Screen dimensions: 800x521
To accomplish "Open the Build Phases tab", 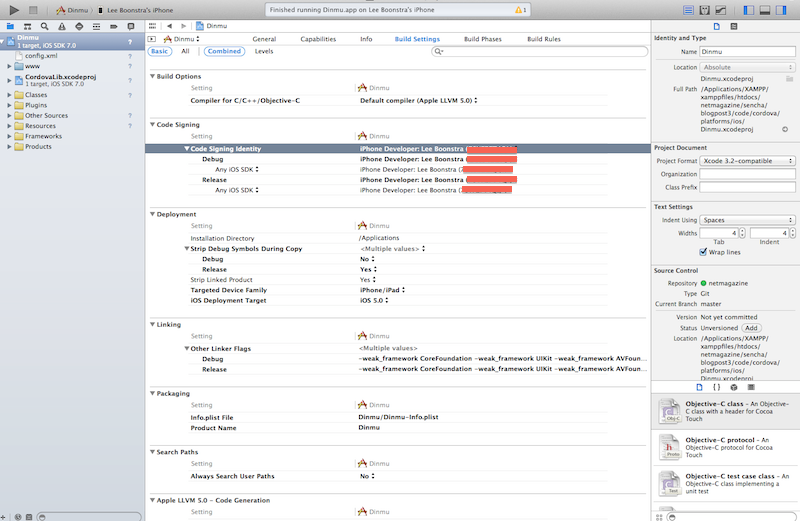I will click(x=483, y=39).
